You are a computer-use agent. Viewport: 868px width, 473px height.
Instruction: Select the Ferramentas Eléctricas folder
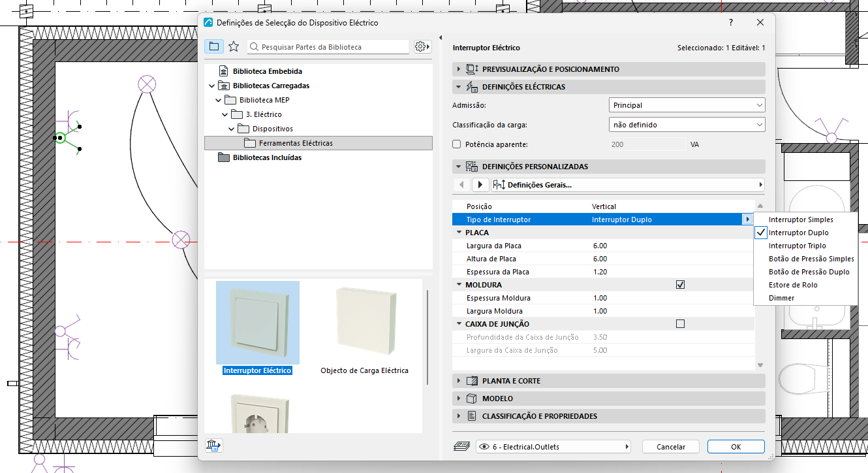[x=318, y=143]
